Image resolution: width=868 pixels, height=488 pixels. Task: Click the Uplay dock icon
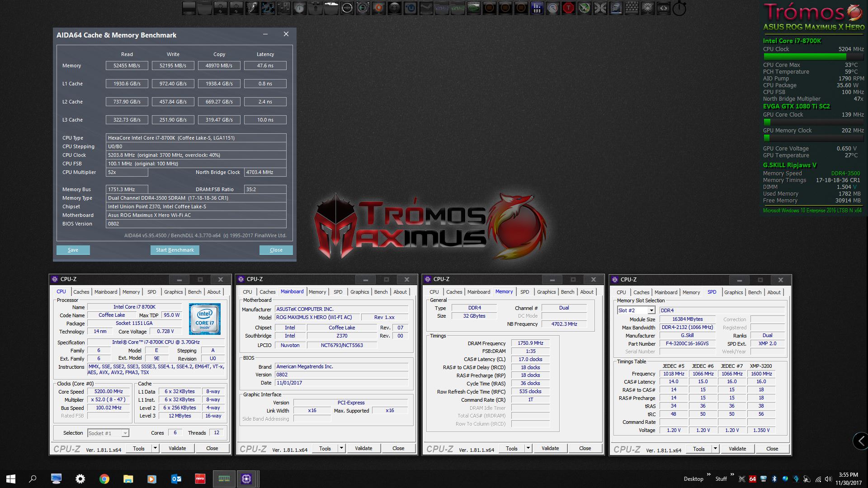click(410, 8)
